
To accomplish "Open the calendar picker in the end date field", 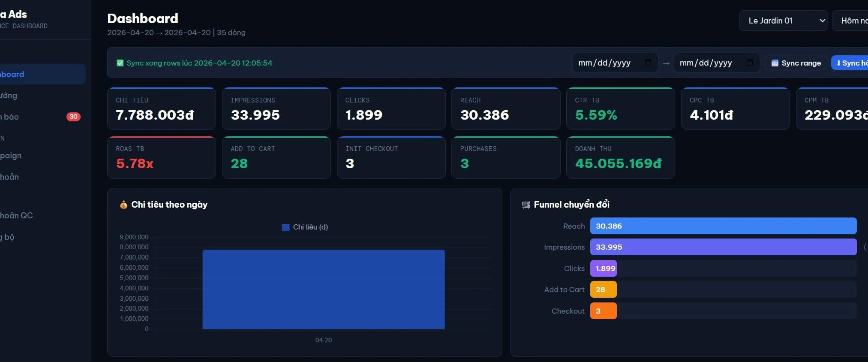I will [749, 63].
